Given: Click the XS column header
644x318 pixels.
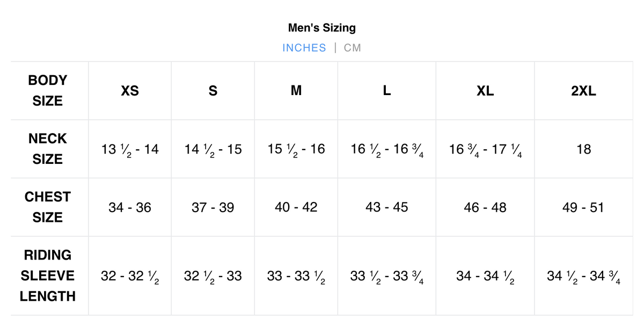Looking at the screenshot, I should click(130, 91).
